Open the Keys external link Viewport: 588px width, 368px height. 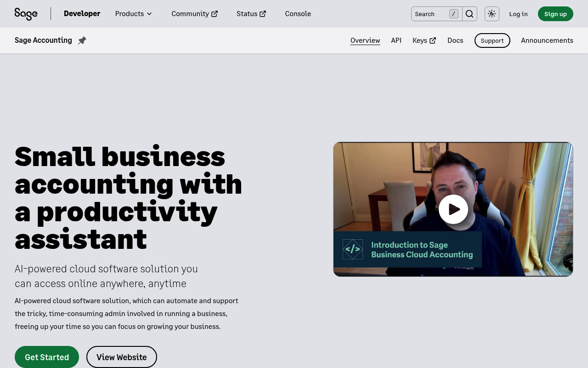pos(424,40)
